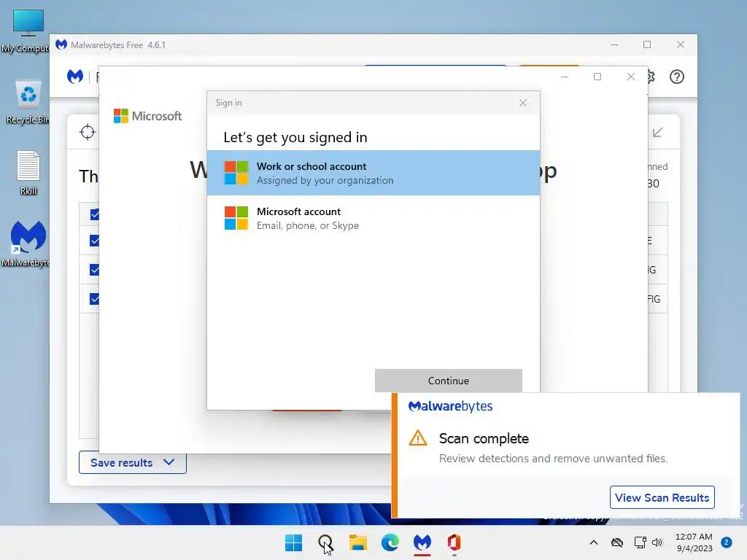Click the volume speaker icon
The height and width of the screenshot is (560, 747).
(x=657, y=542)
